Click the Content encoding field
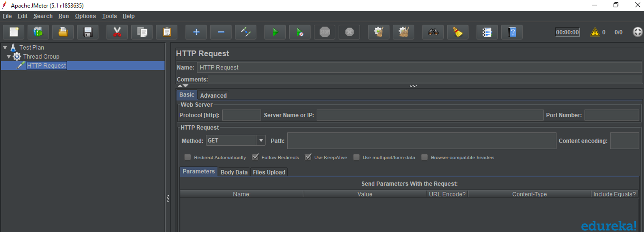The image size is (644, 232). pos(625,141)
